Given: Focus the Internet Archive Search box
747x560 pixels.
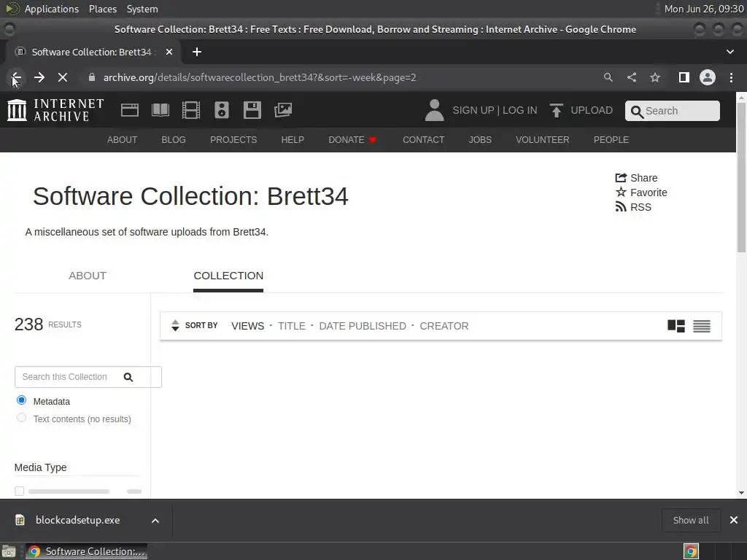Looking at the screenshot, I should point(672,111).
